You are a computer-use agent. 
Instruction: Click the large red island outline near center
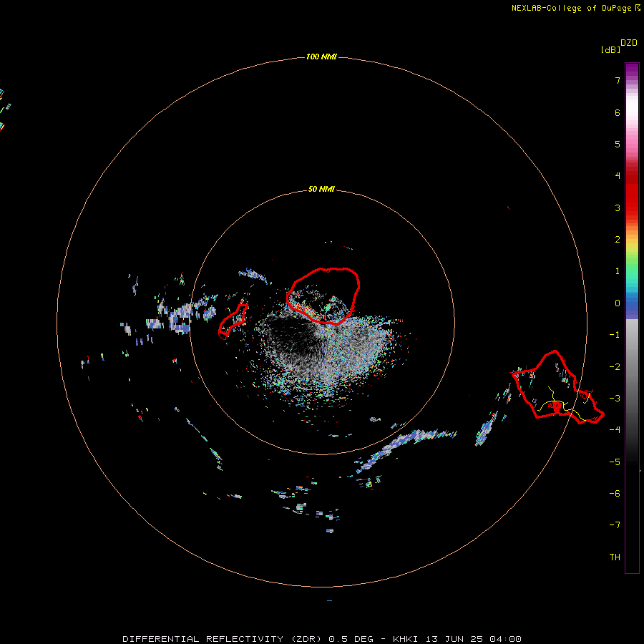[323, 296]
